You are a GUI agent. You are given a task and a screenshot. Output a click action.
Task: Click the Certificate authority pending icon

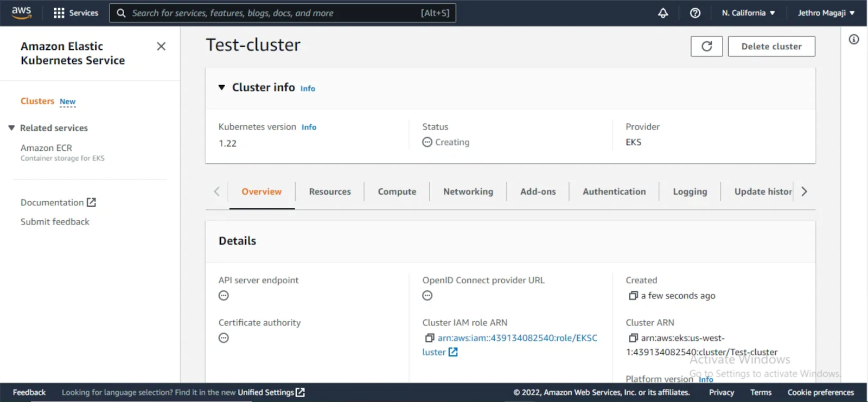tap(224, 338)
